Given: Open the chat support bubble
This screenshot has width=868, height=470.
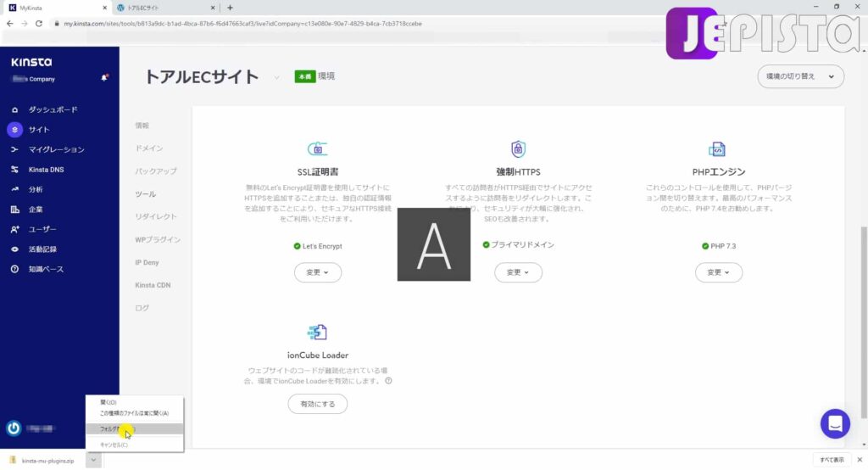Looking at the screenshot, I should pos(835,424).
